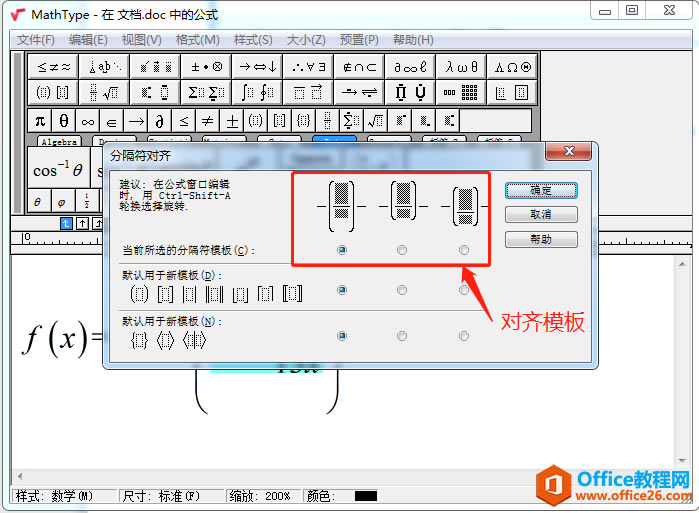Insert the infinity symbol
This screenshot has width=699, height=513.
88,121
